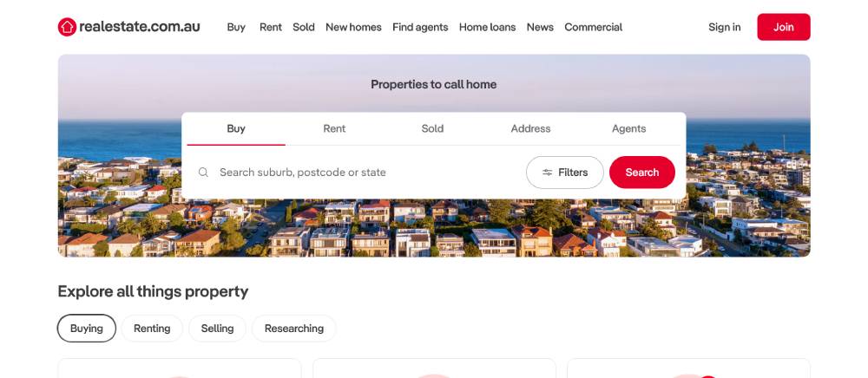Open Filters via the sliders icon
Image resolution: width=868 pixels, height=378 pixels.
[x=547, y=173]
